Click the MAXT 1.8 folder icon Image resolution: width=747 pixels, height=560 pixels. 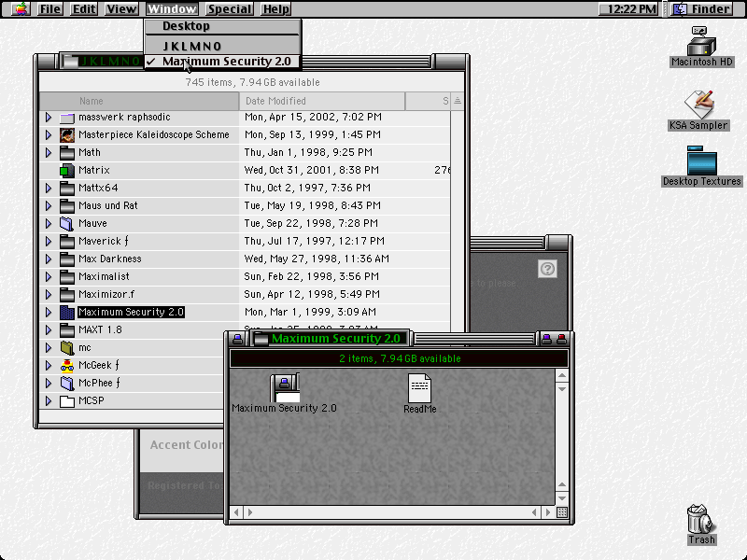(x=67, y=330)
